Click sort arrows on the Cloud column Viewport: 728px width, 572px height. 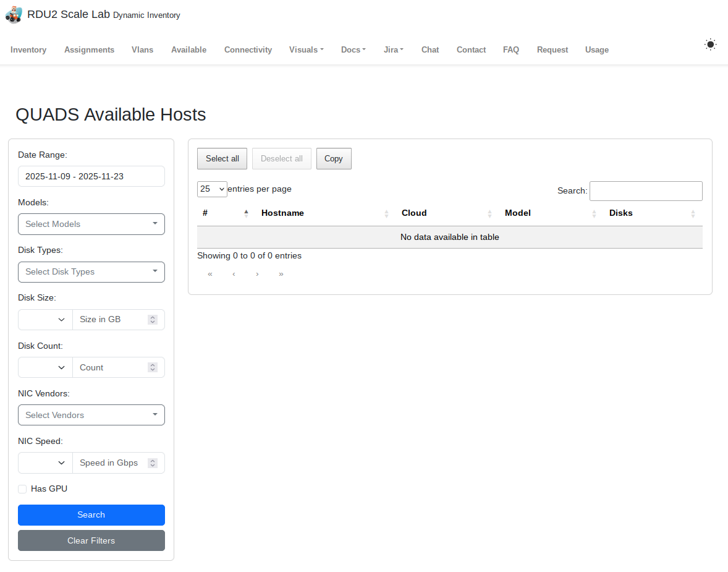pyautogui.click(x=489, y=213)
